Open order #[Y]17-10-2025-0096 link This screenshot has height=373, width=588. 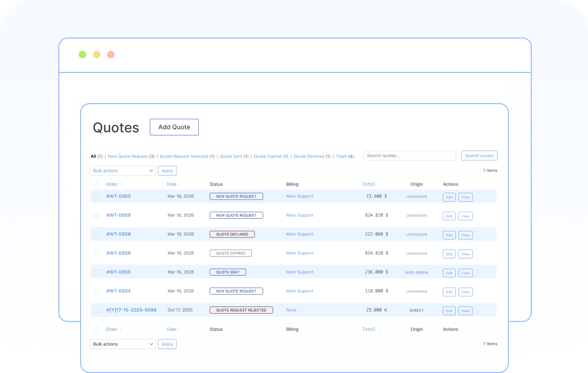coord(131,310)
